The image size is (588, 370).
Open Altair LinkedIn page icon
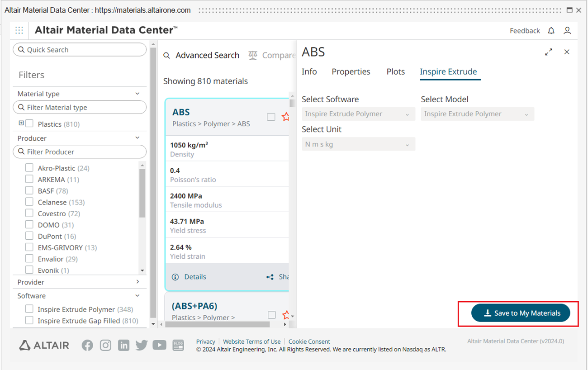[x=123, y=345]
